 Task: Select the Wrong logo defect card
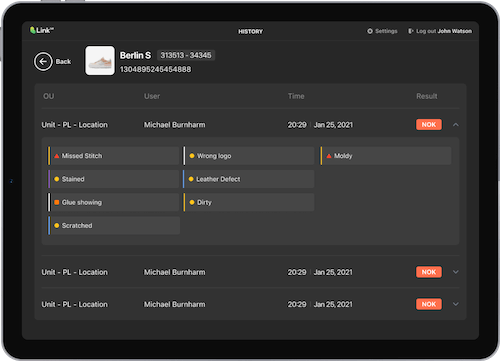249,156
